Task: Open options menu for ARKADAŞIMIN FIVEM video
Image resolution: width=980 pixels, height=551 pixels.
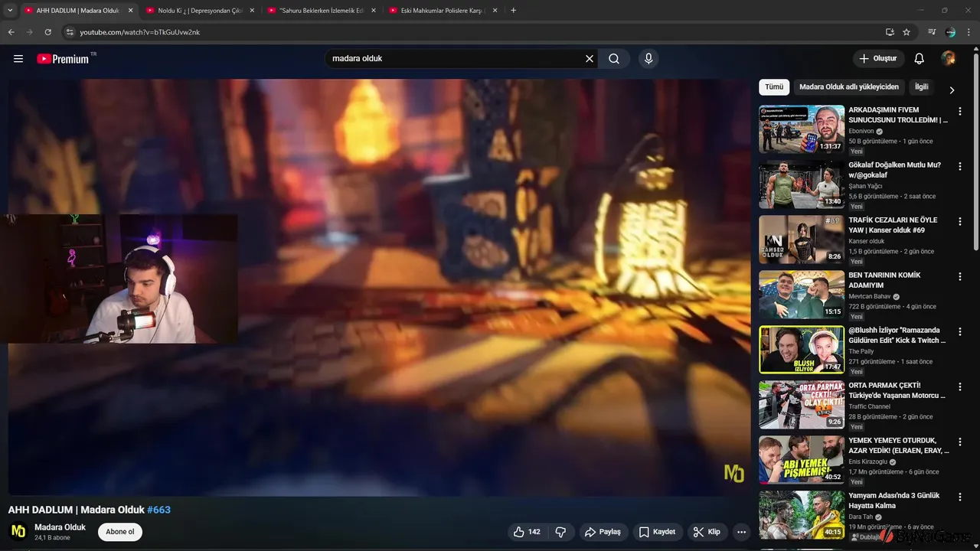Action: point(959,112)
